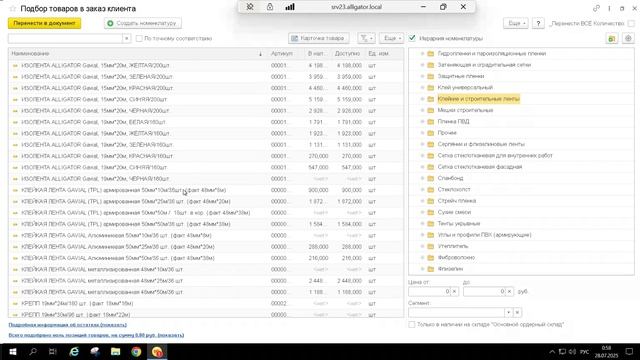Click the signal strength icon in the session bar
Screen dimensions: 640x360
point(290,7)
